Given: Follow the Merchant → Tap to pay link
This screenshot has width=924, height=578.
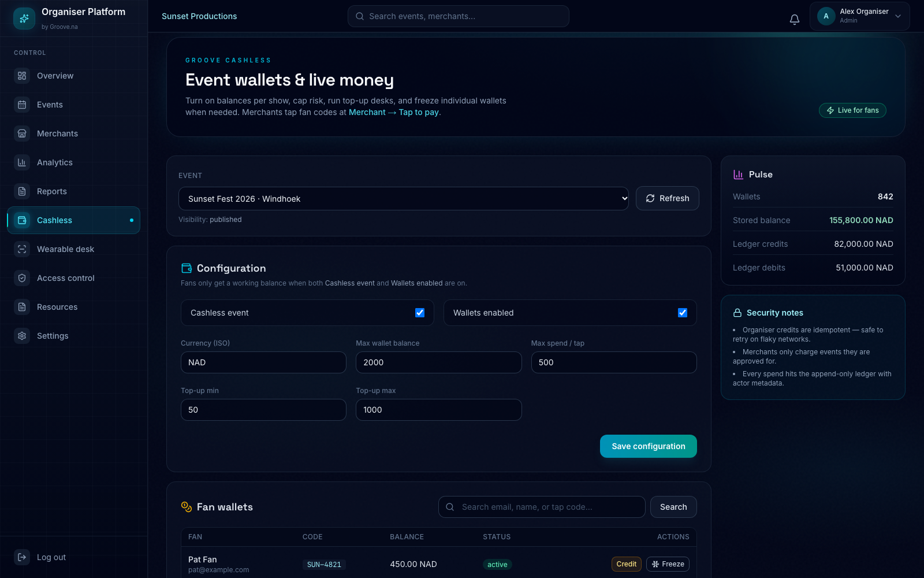Looking at the screenshot, I should coord(394,112).
